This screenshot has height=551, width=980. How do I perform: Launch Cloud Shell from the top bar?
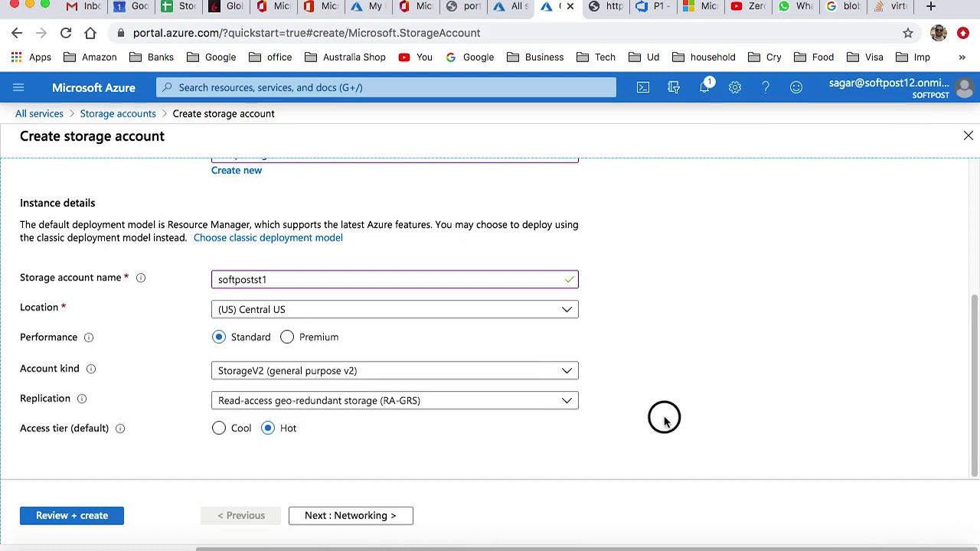643,87
